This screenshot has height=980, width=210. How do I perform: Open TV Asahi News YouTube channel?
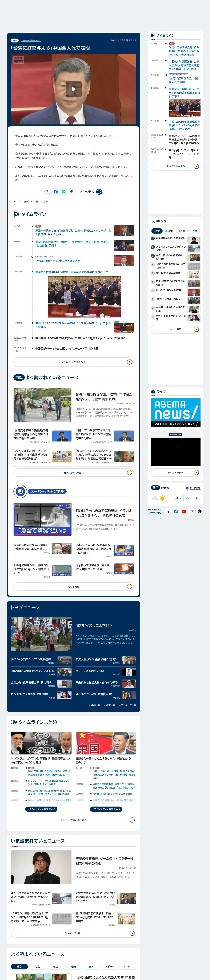[x=184, y=512]
